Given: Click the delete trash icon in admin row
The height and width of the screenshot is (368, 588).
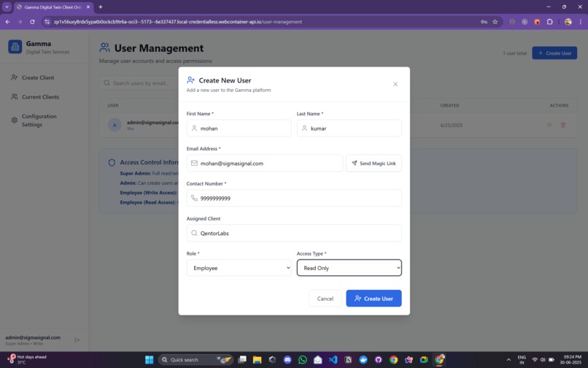Looking at the screenshot, I should click(x=563, y=125).
